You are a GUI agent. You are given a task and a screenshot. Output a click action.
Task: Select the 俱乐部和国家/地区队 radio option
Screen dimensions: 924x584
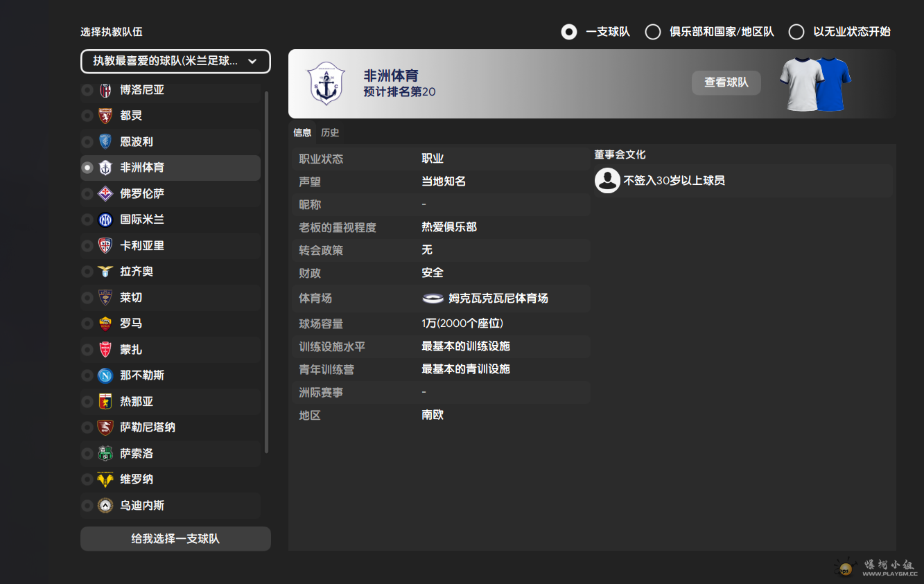(x=653, y=32)
